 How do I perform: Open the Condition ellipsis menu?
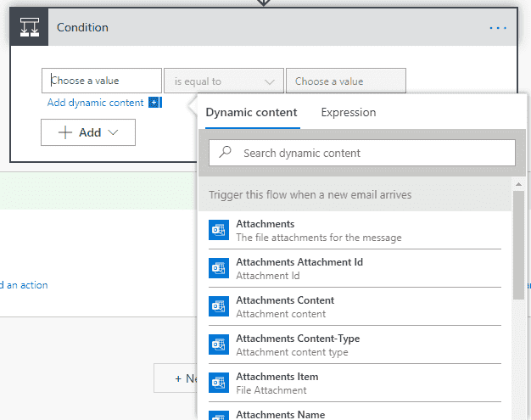pyautogui.click(x=498, y=28)
